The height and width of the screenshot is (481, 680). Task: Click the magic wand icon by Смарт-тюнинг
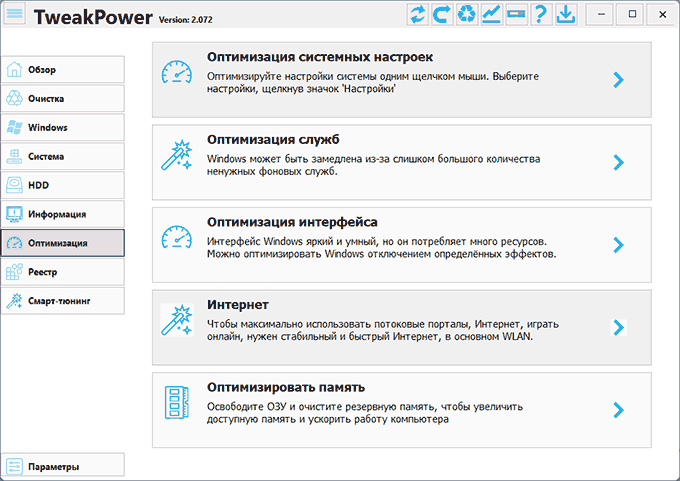(14, 301)
